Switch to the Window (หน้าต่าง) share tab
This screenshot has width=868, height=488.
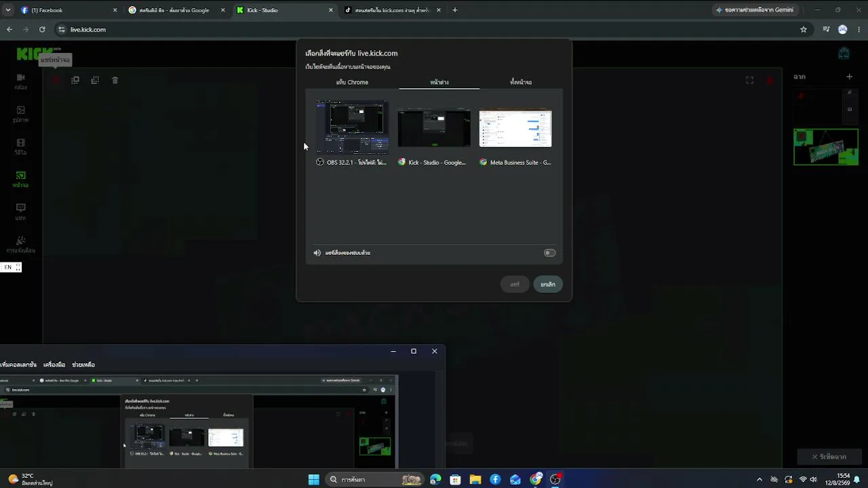439,82
